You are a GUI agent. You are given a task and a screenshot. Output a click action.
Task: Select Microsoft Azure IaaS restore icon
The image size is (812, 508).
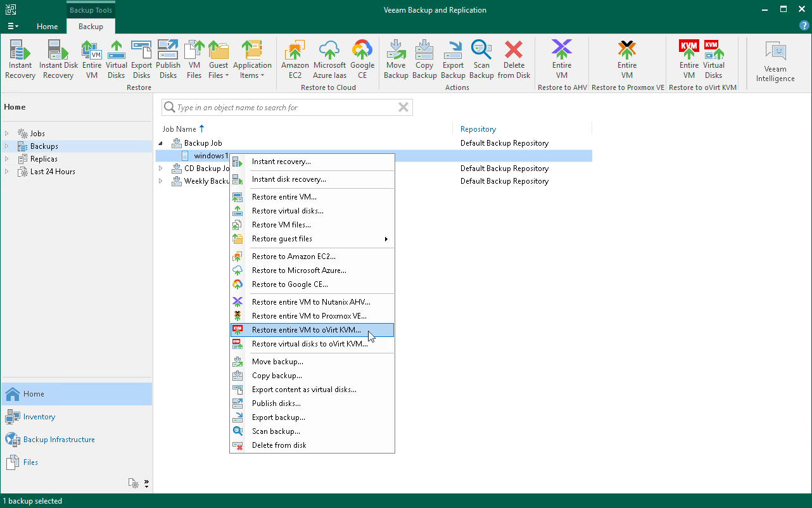click(329, 60)
